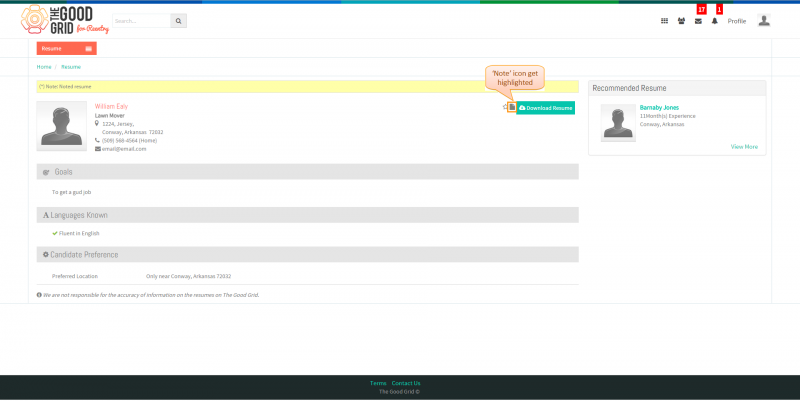Click the Profile link in header
The image size is (800, 401).
(x=737, y=21)
